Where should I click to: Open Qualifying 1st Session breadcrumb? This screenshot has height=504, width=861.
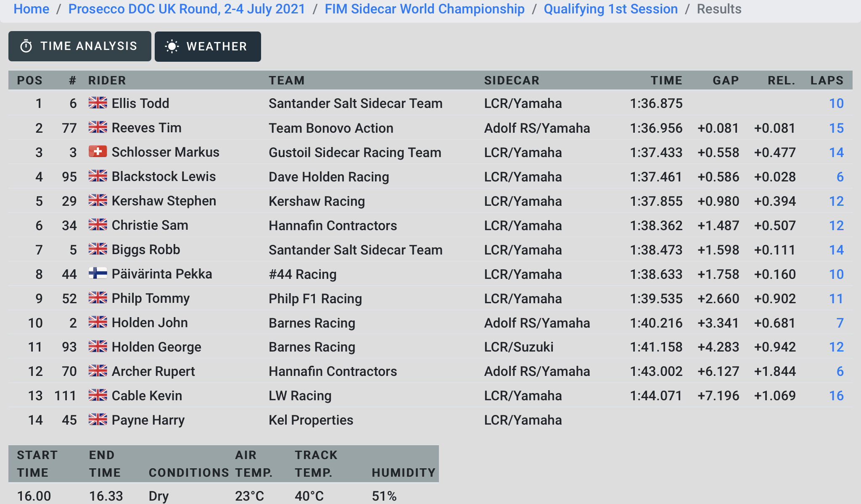coord(611,9)
